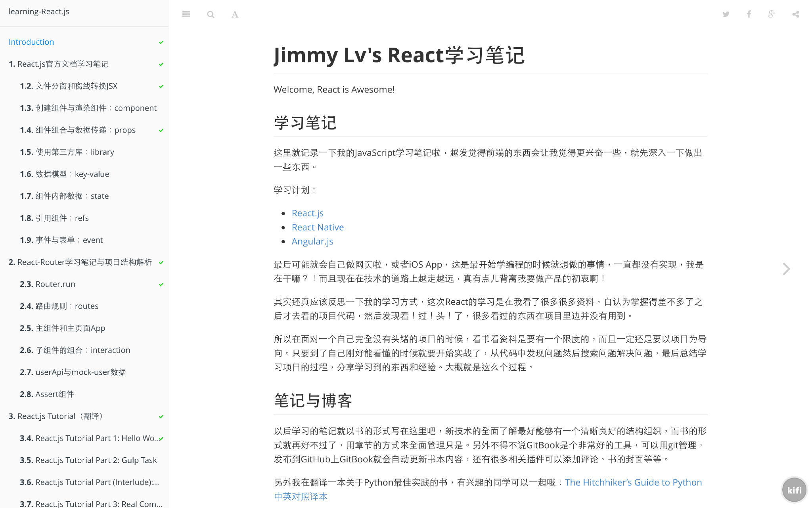Screen dimensions: 812x508
Task: Open the share options icon
Action: [x=795, y=14]
